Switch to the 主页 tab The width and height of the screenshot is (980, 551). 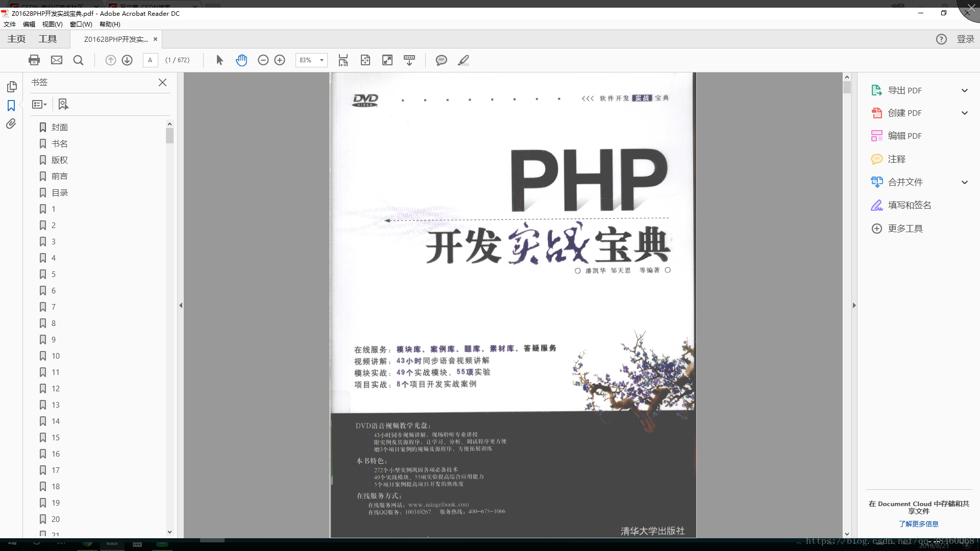16,39
